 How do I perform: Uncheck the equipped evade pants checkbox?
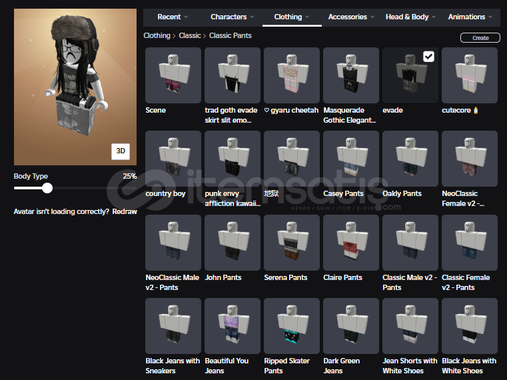tap(429, 56)
